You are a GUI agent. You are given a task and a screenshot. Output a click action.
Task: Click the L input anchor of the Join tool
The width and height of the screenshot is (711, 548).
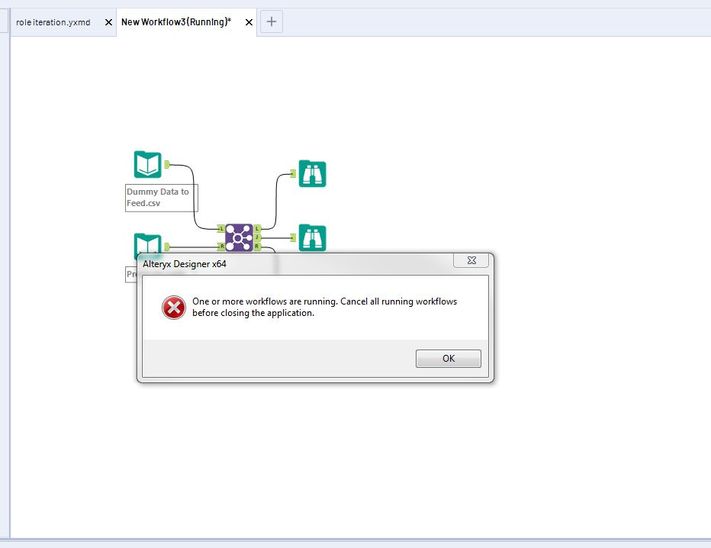coord(221,229)
